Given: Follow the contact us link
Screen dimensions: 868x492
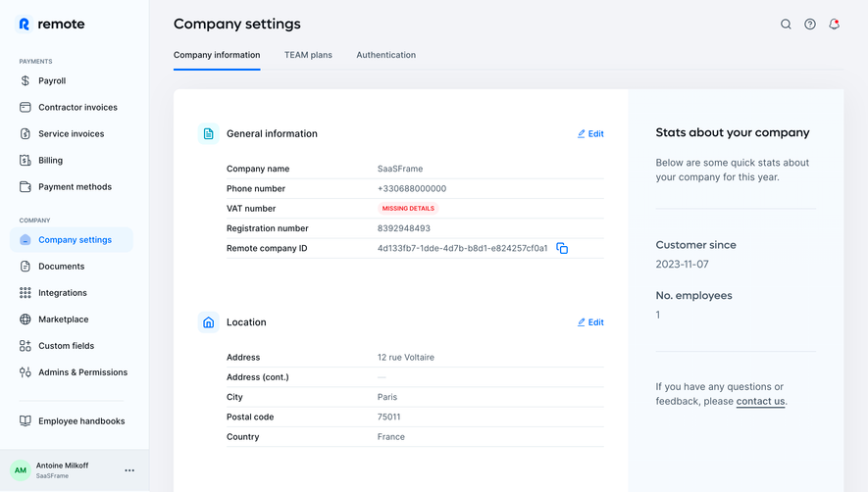Looking at the screenshot, I should (x=760, y=401).
